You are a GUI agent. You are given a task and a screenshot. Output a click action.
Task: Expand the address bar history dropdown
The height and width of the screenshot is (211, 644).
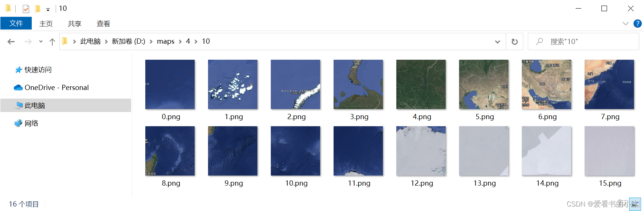click(498, 41)
